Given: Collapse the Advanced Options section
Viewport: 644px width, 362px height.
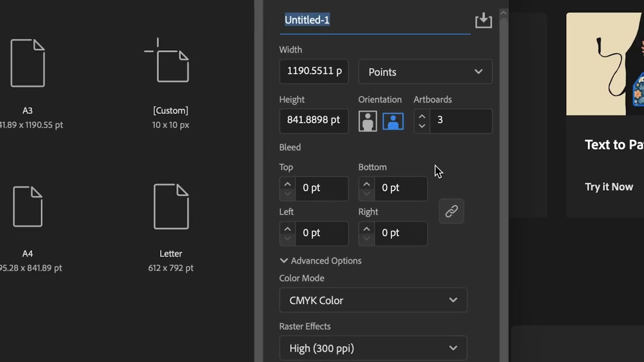Looking at the screenshot, I should (284, 260).
